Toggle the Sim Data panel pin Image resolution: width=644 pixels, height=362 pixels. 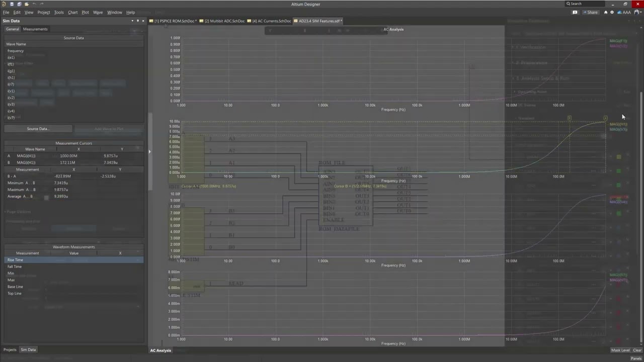pos(138,21)
